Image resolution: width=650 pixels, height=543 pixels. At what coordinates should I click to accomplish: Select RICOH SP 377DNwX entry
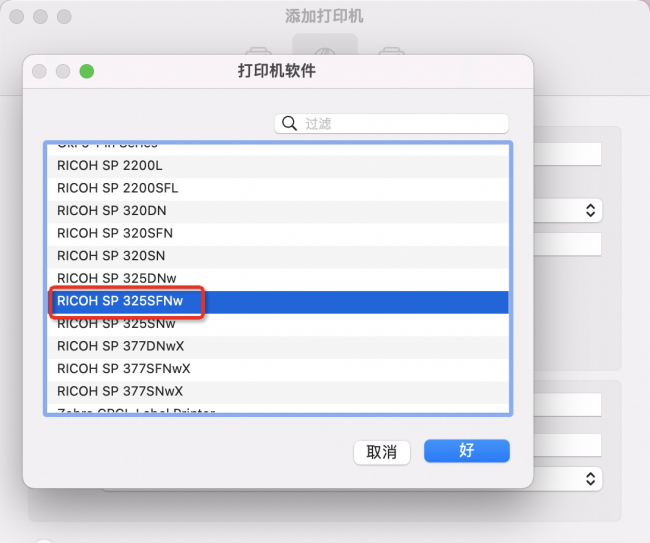pos(278,346)
